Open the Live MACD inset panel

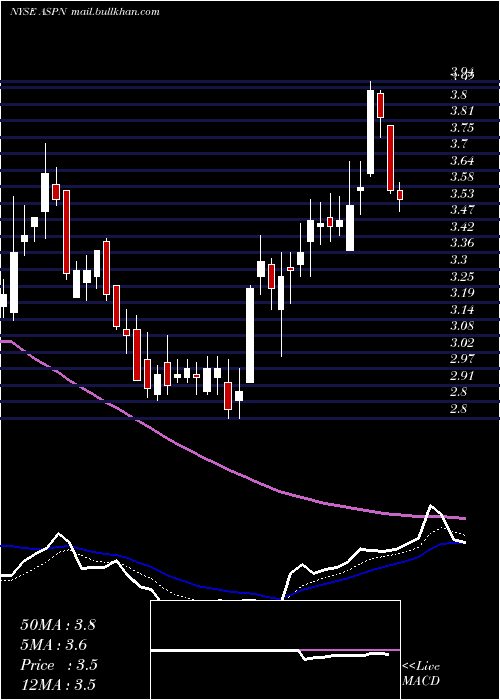coord(275,650)
